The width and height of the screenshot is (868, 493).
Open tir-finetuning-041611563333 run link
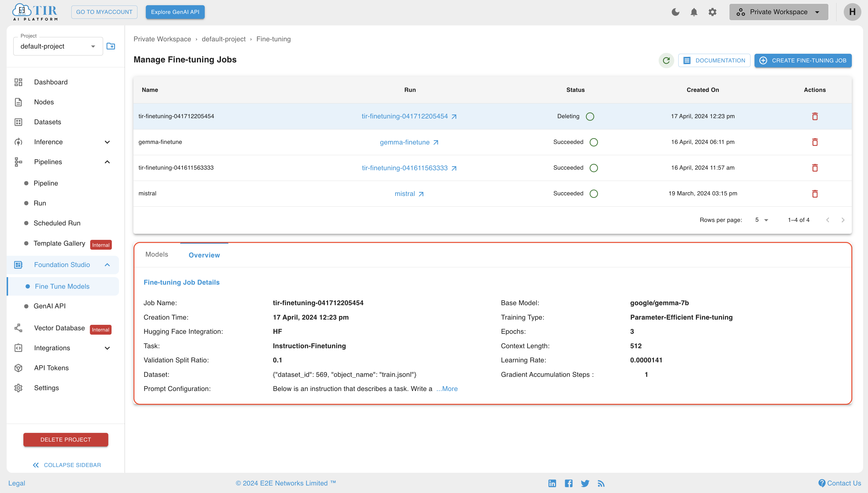point(409,168)
